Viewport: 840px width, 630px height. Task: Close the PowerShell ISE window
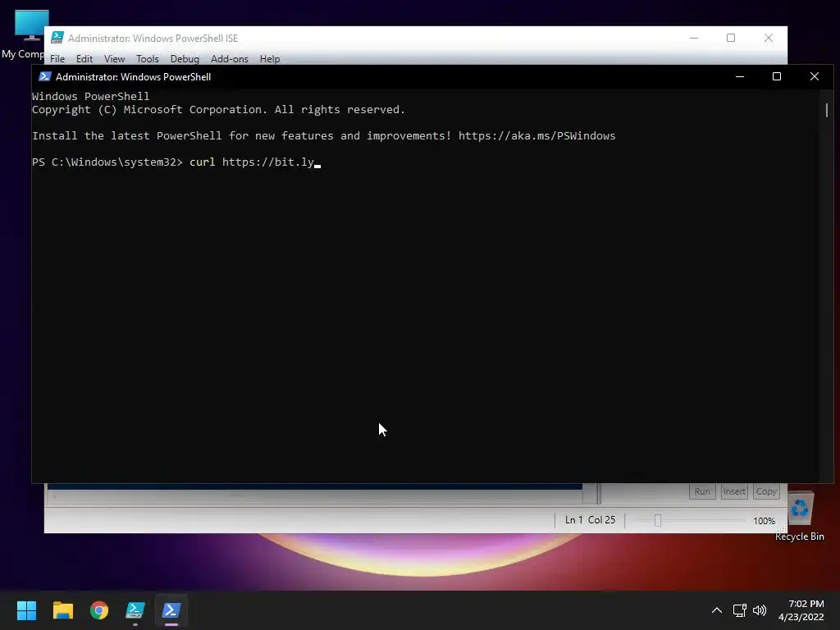[x=768, y=38]
